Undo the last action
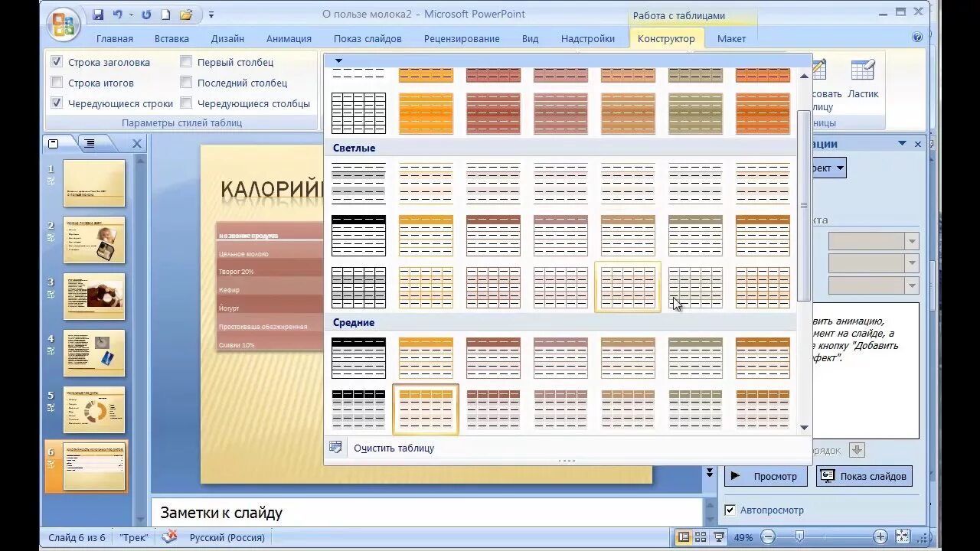Screen dimensions: 980x551 [x=118, y=15]
